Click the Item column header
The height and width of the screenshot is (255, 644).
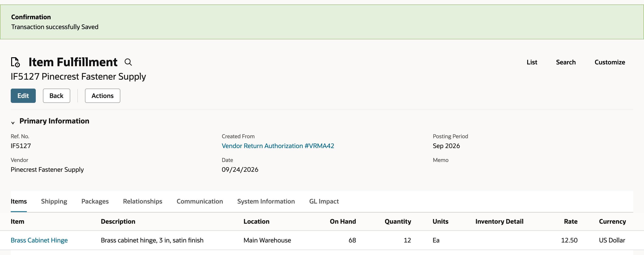(x=17, y=221)
